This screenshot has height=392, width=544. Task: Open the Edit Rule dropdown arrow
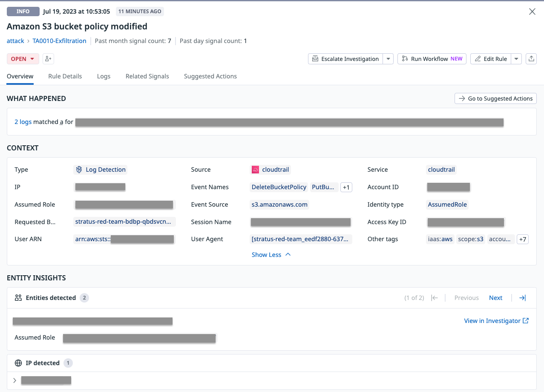coord(516,58)
